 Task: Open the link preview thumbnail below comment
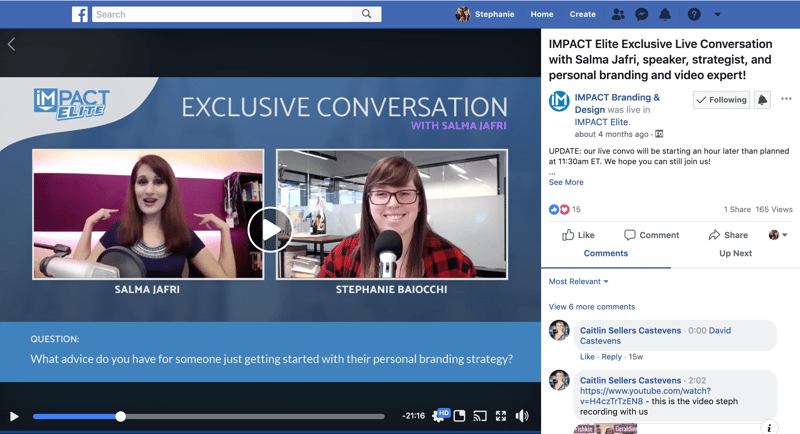click(605, 429)
